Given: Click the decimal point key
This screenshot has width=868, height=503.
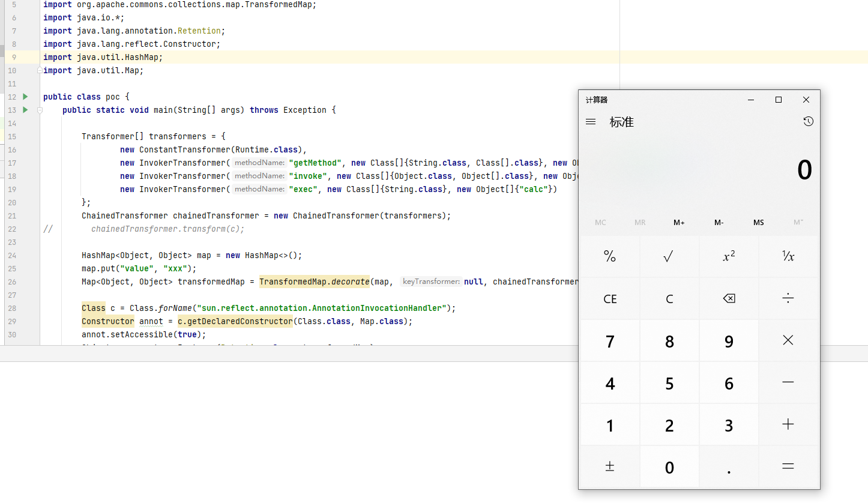Looking at the screenshot, I should 729,466.
